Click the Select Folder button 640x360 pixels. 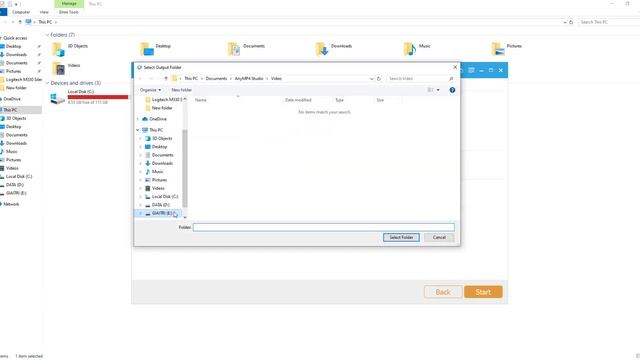tap(401, 237)
